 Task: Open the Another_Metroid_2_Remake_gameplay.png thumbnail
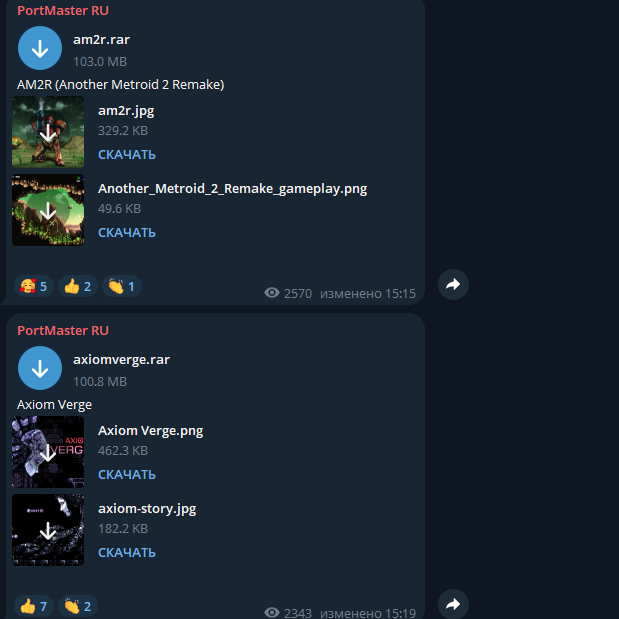pos(48,210)
